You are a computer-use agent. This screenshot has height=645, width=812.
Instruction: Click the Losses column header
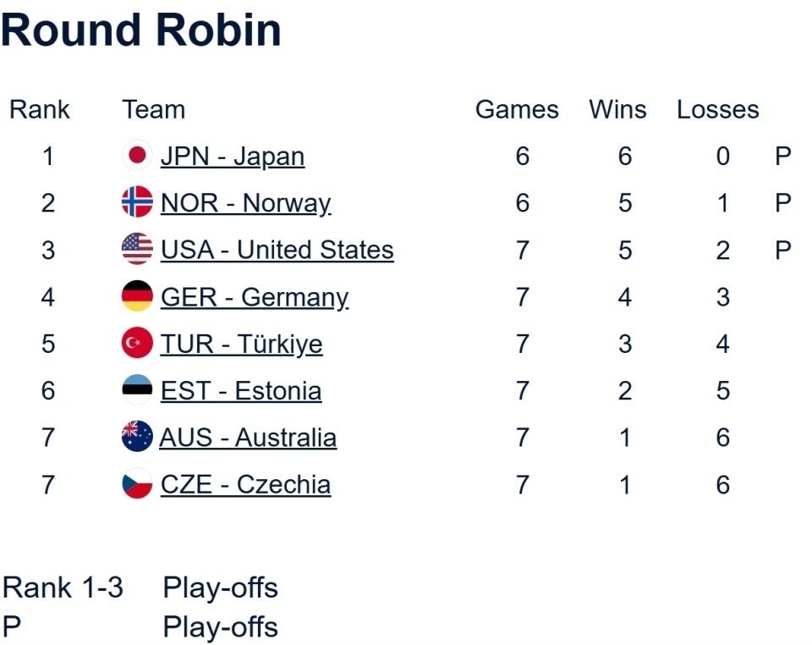click(x=717, y=110)
